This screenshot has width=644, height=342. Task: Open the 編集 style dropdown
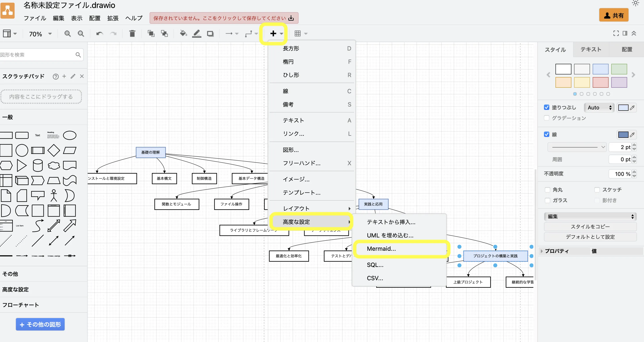click(x=590, y=216)
